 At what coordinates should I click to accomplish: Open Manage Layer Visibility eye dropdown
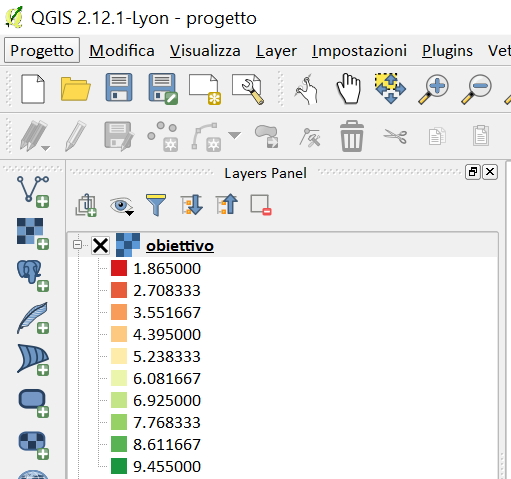(x=122, y=206)
